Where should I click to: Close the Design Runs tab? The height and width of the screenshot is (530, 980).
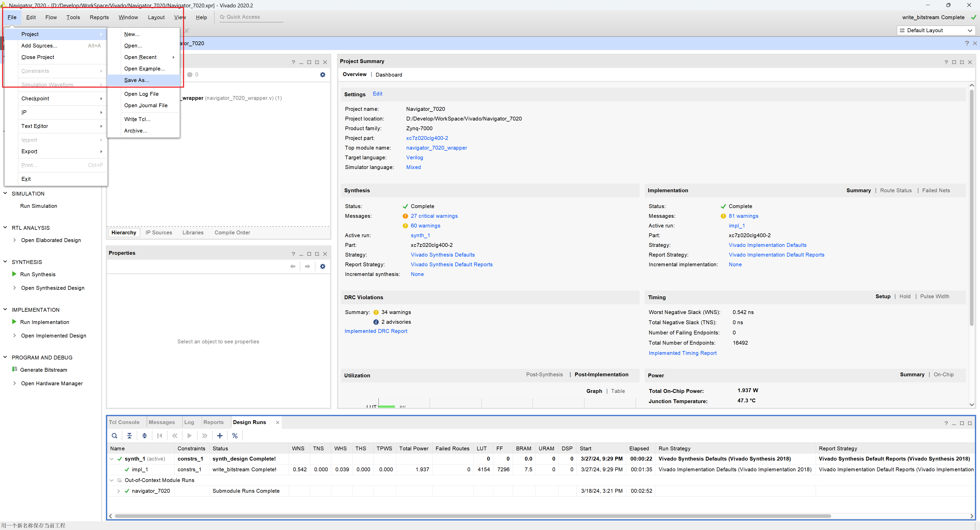click(278, 422)
